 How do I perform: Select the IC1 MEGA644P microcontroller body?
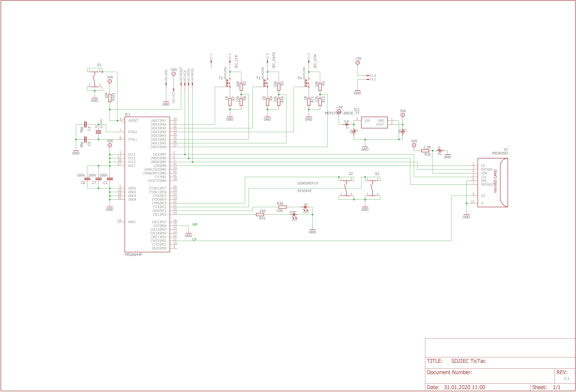pos(147,184)
